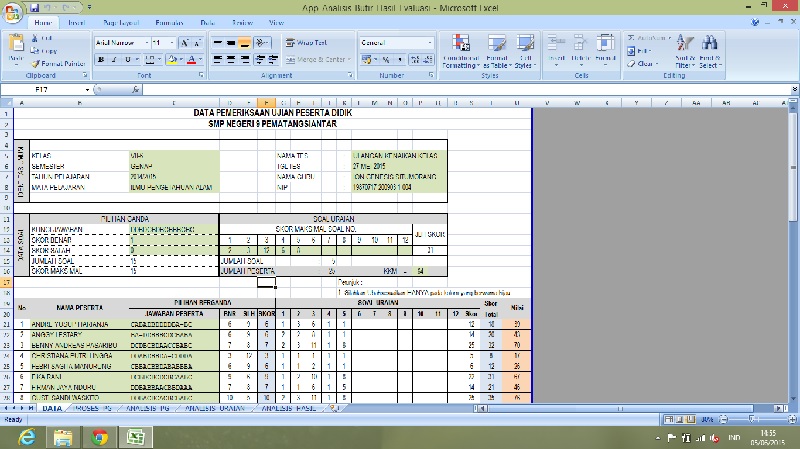Switch to the Page Layout tab
The width and height of the screenshot is (800, 449).
(x=121, y=23)
